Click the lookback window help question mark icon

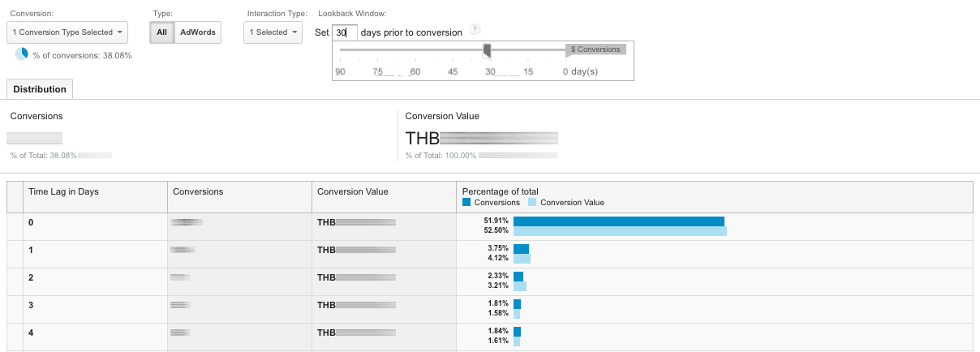click(x=475, y=30)
